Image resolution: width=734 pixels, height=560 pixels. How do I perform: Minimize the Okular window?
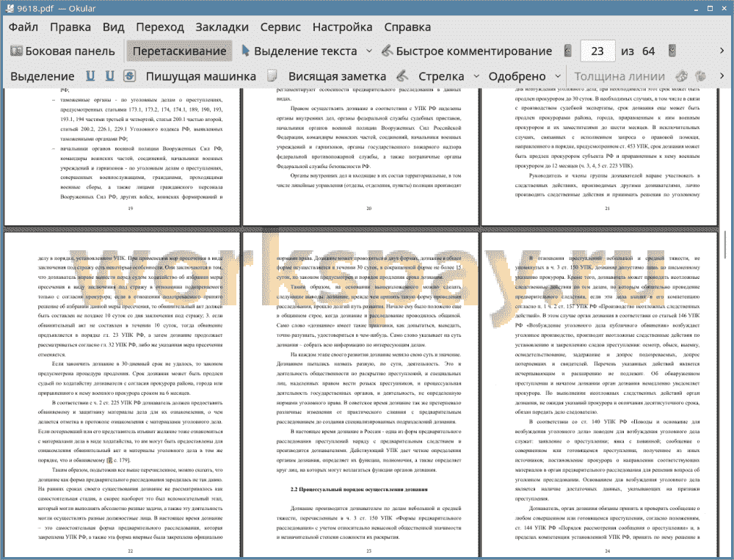tap(697, 8)
